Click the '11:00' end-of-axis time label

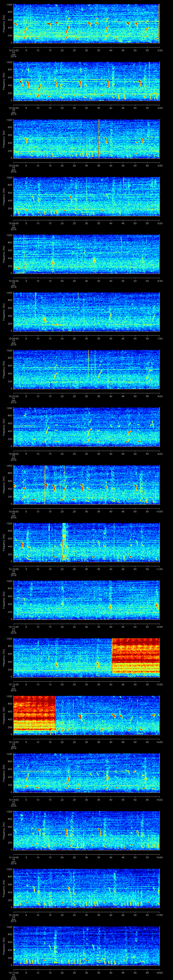(159, 569)
